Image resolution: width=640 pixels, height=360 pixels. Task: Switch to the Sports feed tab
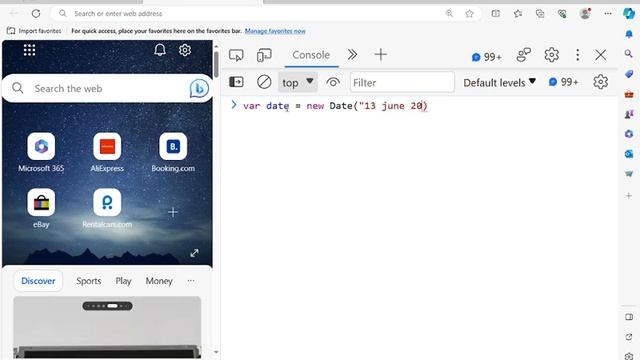click(89, 281)
